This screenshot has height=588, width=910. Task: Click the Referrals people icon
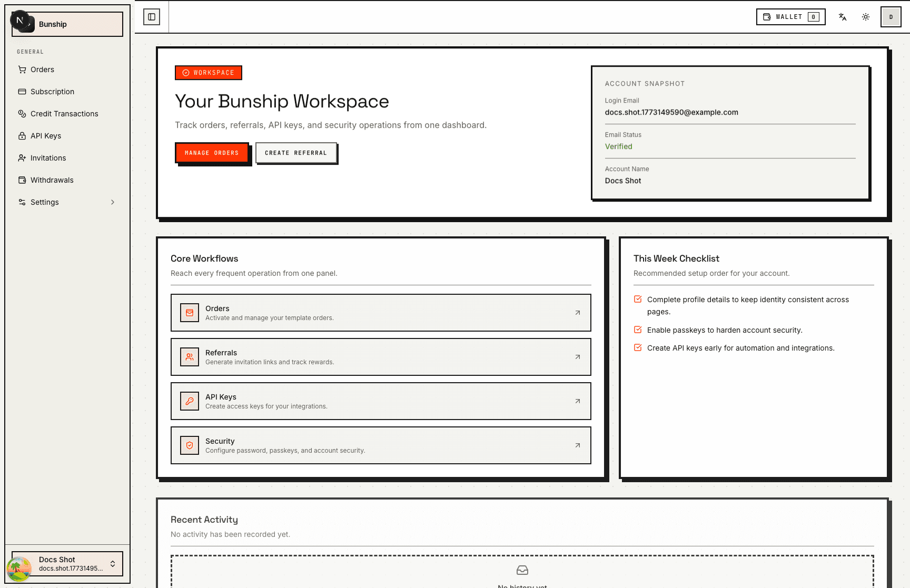189,357
